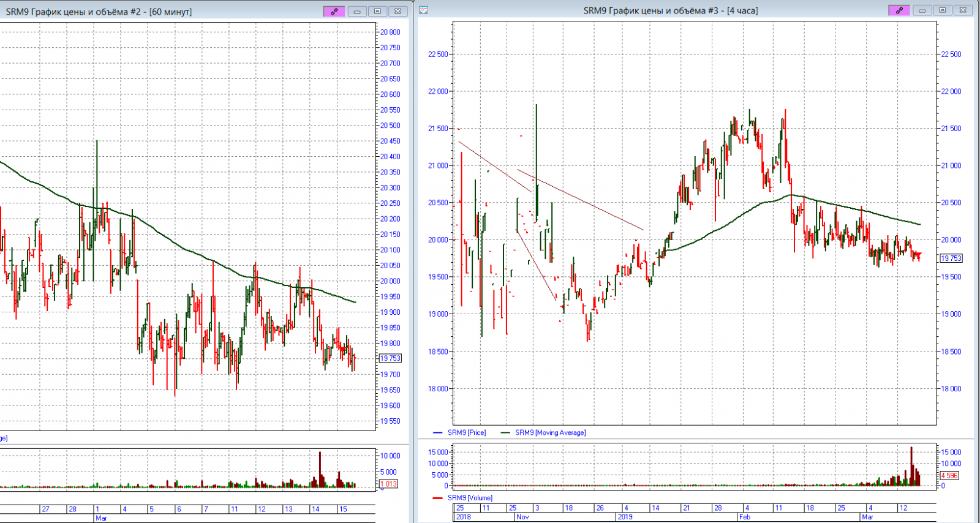Click the 2019 marker on the time axis
This screenshot has height=523, width=980.
pyautogui.click(x=625, y=517)
